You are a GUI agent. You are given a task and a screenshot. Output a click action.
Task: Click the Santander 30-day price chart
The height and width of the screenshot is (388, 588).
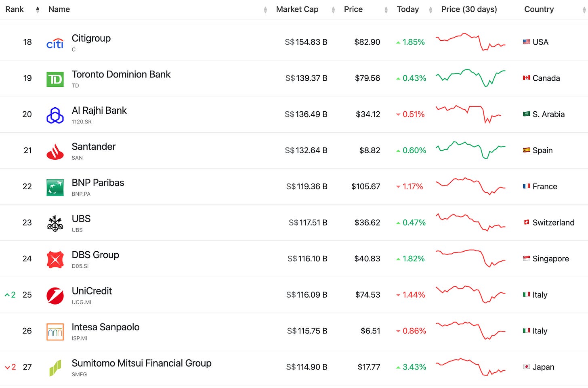coord(471,150)
